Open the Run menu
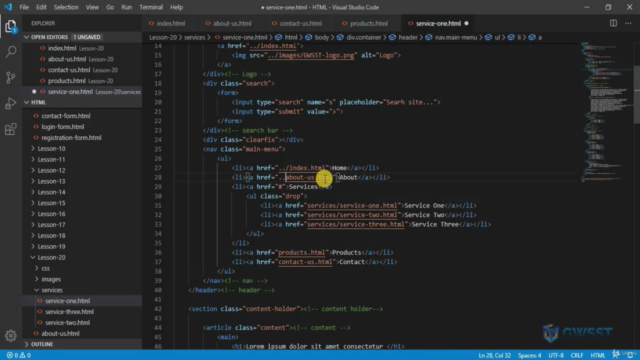 tap(127, 7)
